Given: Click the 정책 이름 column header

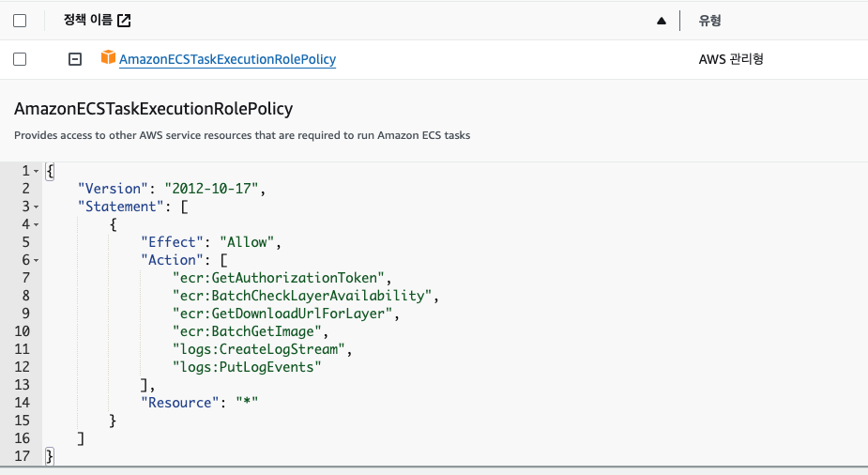Looking at the screenshot, I should point(88,21).
